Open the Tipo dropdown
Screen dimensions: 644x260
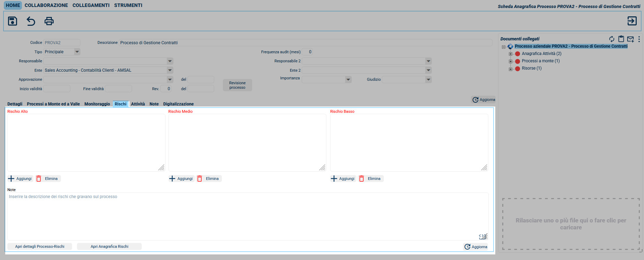(77, 52)
